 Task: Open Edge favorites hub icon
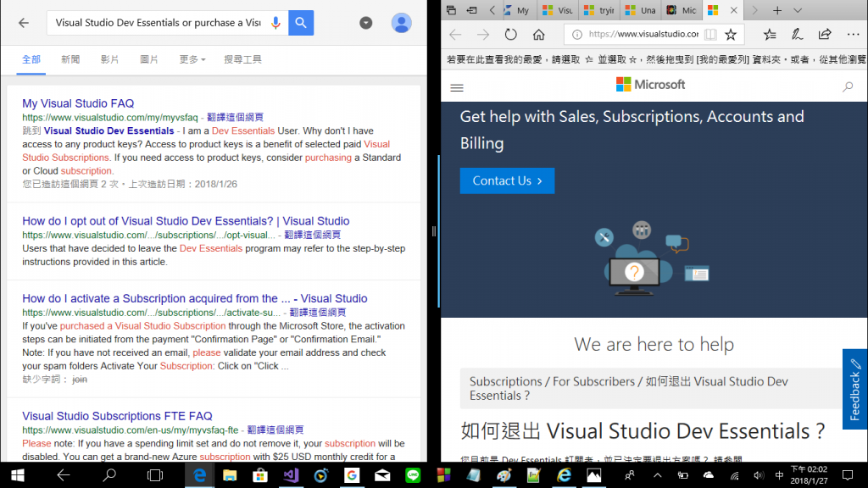pos(770,34)
